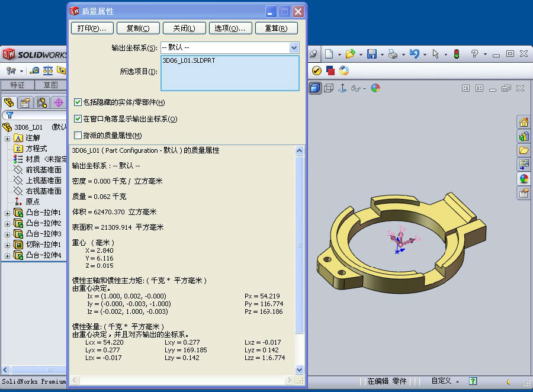Open the SolidWorks Resources home tab
Image resolution: width=533 pixels, height=392 pixels.
coord(524,123)
